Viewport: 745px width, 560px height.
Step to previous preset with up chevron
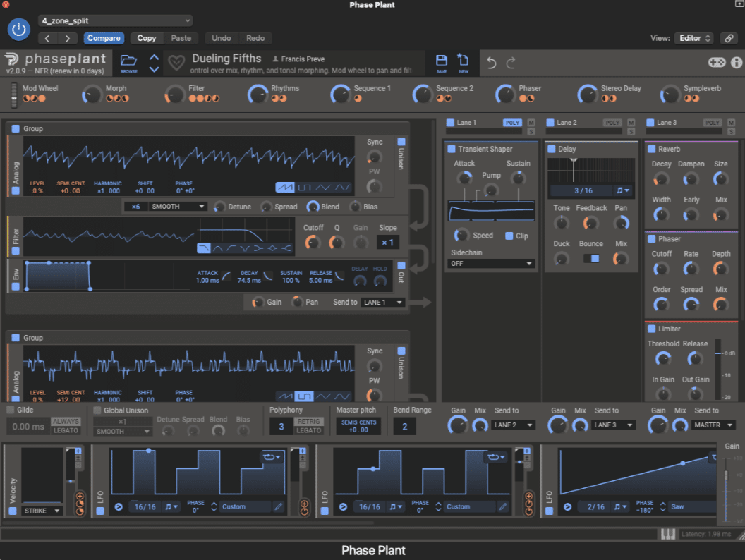click(154, 57)
